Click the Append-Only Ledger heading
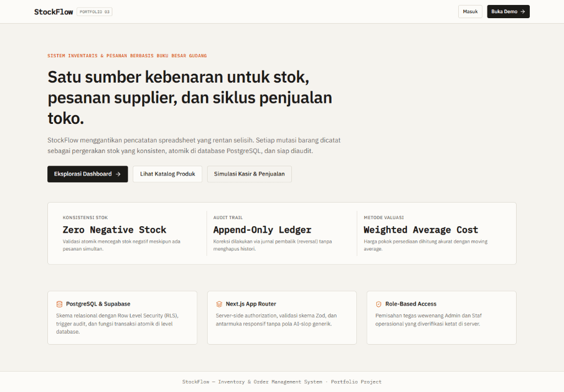564x392 pixels. click(x=262, y=230)
